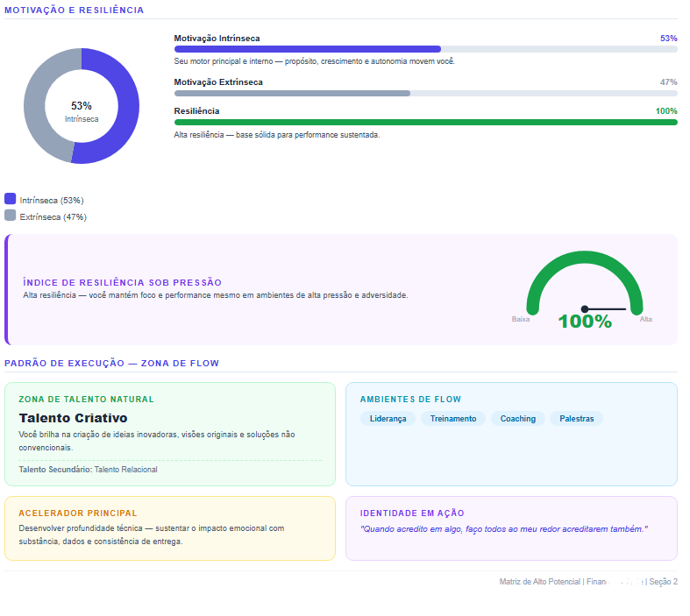The image size is (690, 616).
Task: Click the Talento Criativo heading
Action: click(x=73, y=418)
